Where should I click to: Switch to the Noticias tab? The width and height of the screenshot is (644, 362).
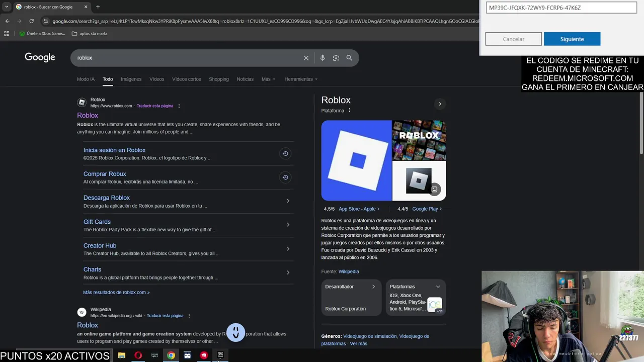(245, 79)
